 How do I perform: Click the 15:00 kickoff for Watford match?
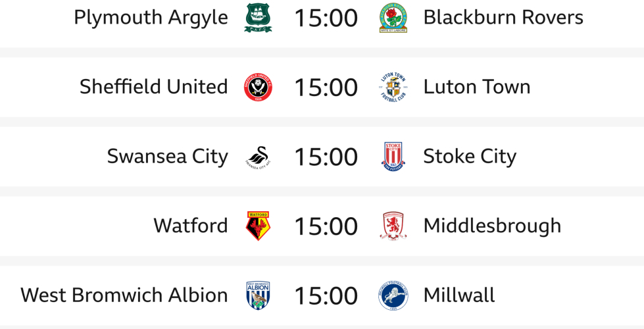tap(326, 226)
